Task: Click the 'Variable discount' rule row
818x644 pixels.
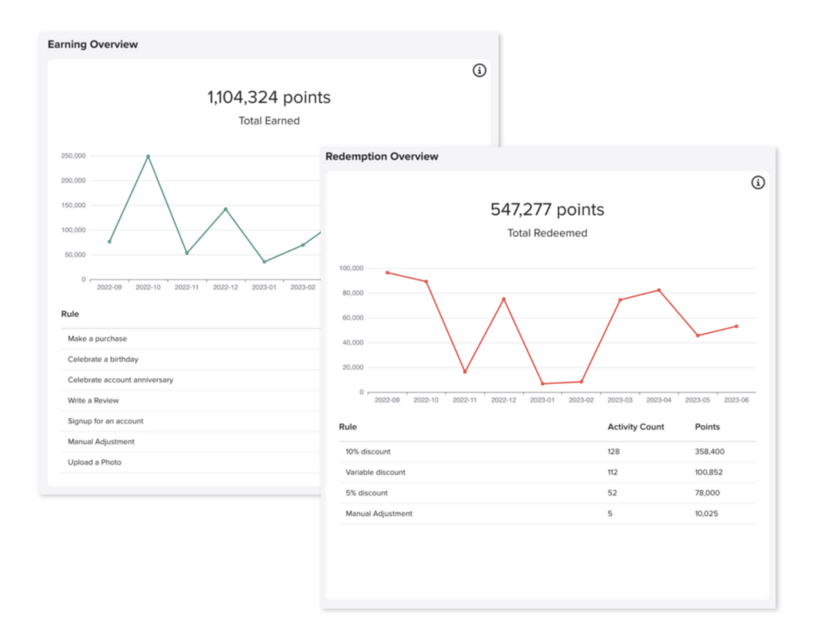Action: tap(375, 472)
